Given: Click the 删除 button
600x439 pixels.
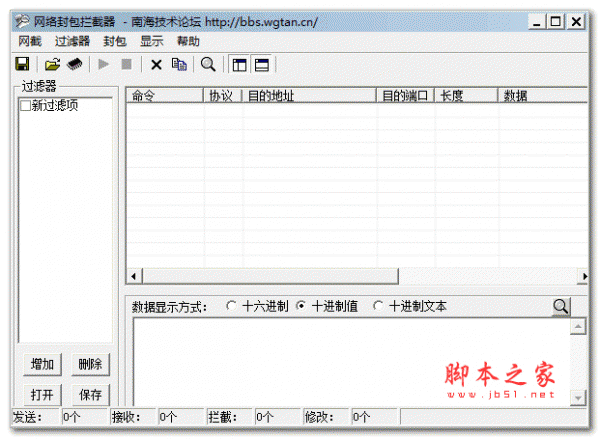Looking at the screenshot, I should tap(90, 364).
